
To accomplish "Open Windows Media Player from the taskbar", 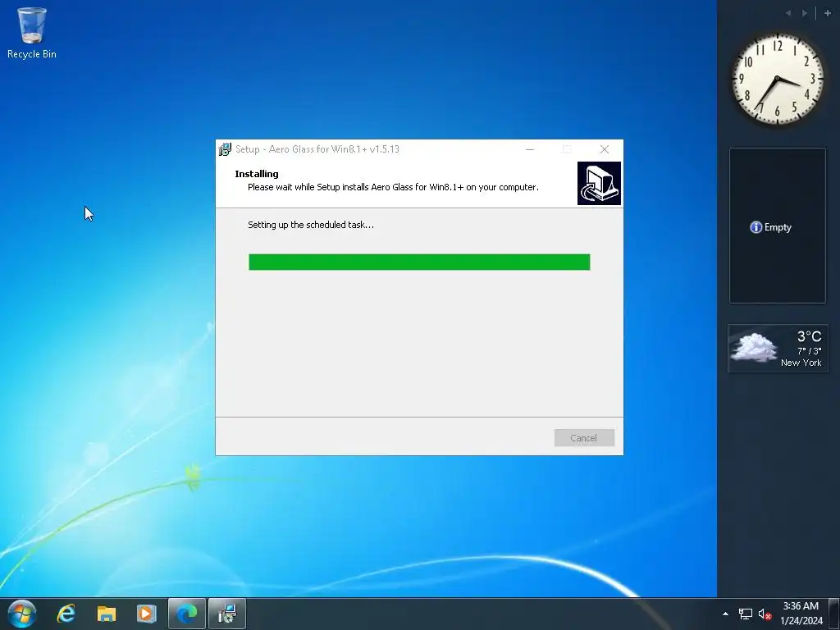I will click(146, 614).
